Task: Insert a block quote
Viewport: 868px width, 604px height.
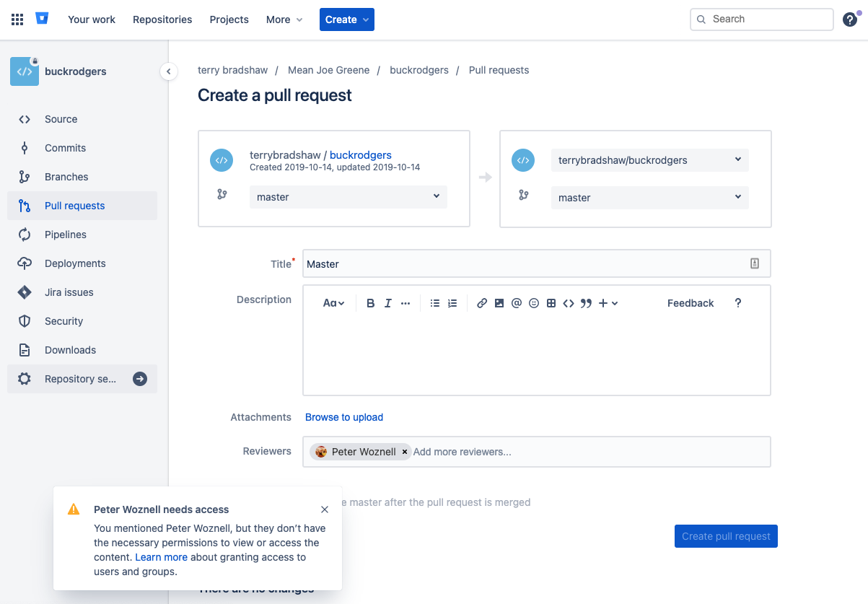Action: click(586, 303)
